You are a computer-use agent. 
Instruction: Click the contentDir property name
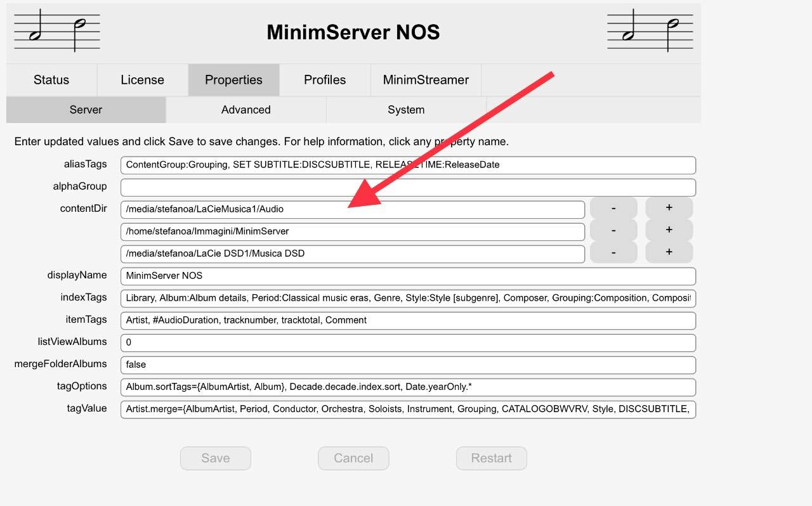(x=84, y=209)
